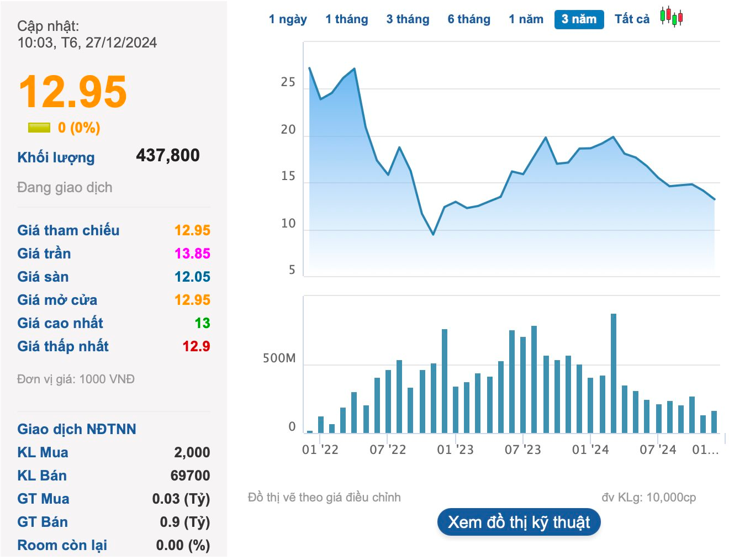Select the KL Bán value 69700
729x560 pixels.
click(x=190, y=475)
